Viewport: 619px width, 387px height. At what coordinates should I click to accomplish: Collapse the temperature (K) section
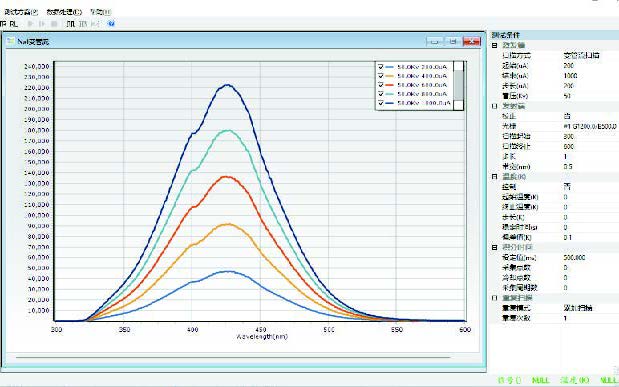(x=494, y=177)
